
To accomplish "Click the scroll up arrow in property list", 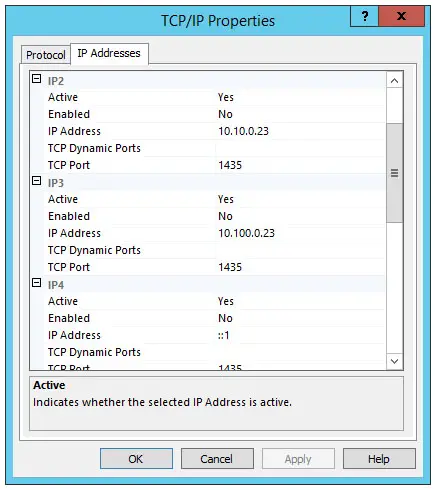I will click(x=395, y=80).
